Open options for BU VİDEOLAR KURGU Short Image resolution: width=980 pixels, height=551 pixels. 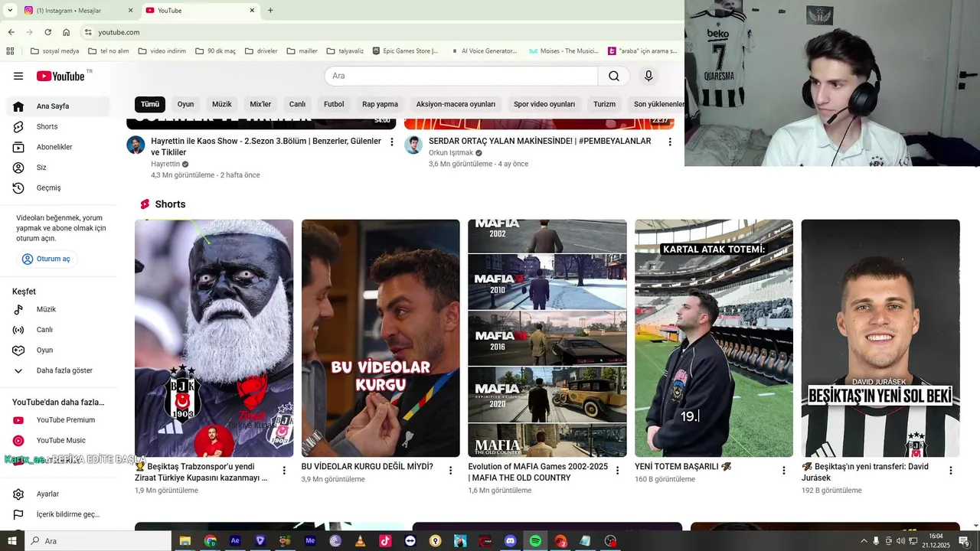(x=451, y=471)
